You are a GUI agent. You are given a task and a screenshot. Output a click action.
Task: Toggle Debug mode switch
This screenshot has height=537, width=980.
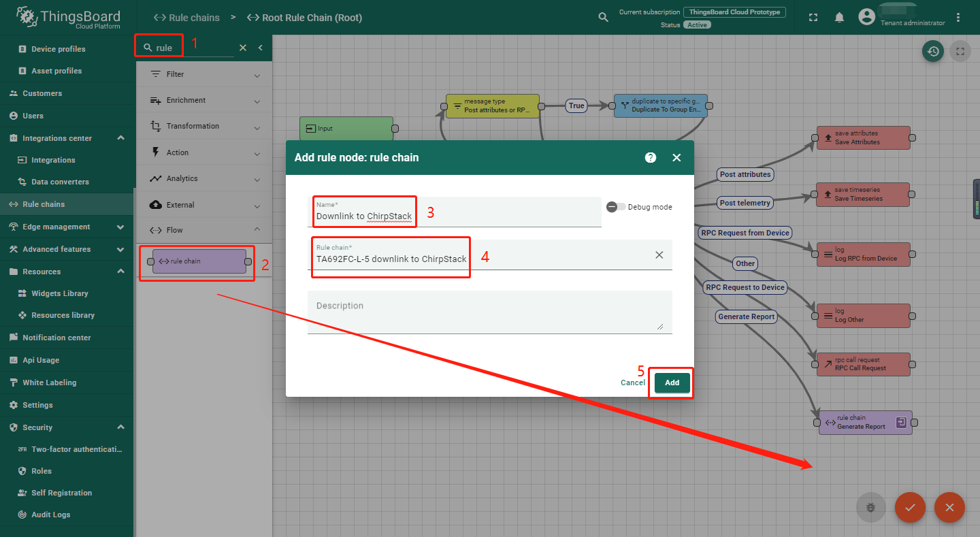[616, 207]
